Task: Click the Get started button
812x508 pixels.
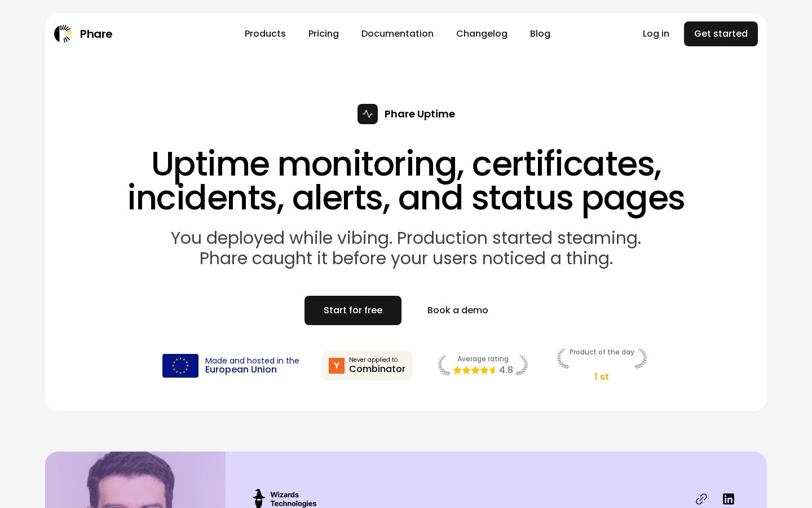Action: coord(721,34)
